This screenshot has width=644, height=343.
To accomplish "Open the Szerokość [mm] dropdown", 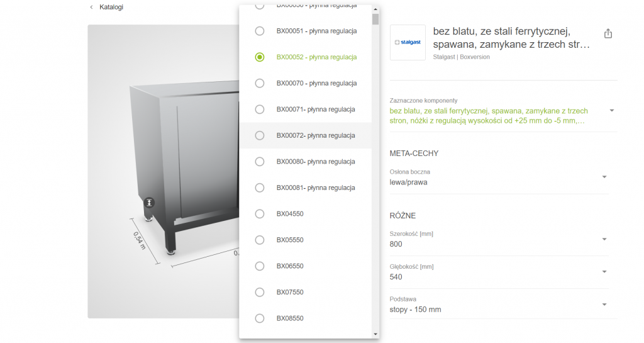I will tap(499, 240).
